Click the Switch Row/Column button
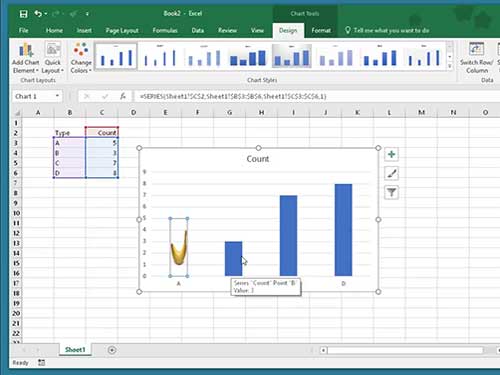This screenshot has height=375, width=500. (477, 58)
